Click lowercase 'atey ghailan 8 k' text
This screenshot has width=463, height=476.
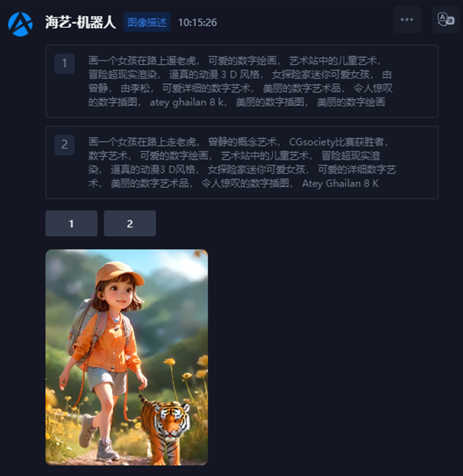[187, 102]
